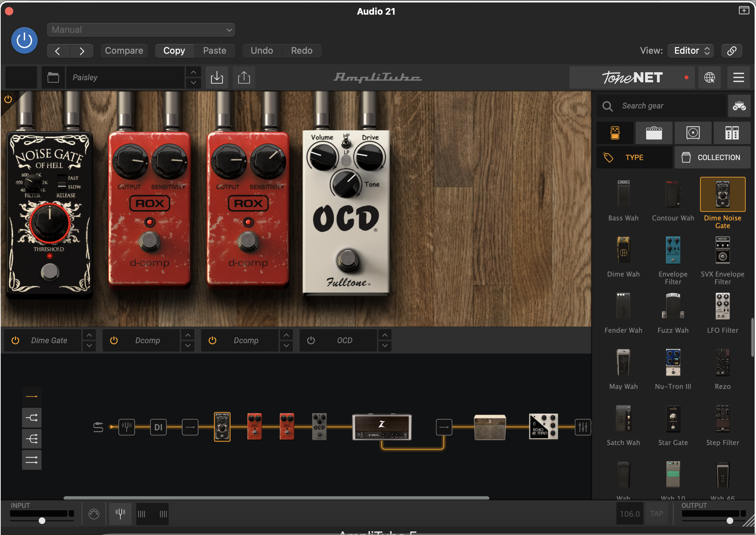
Task: Select the cabinet speaker gear category tab
Action: tap(693, 133)
